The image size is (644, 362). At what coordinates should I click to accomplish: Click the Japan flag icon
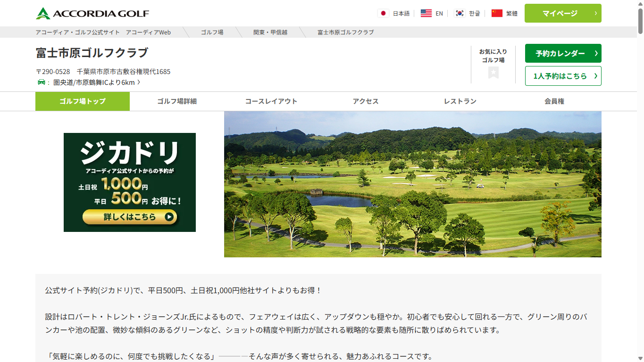point(383,13)
